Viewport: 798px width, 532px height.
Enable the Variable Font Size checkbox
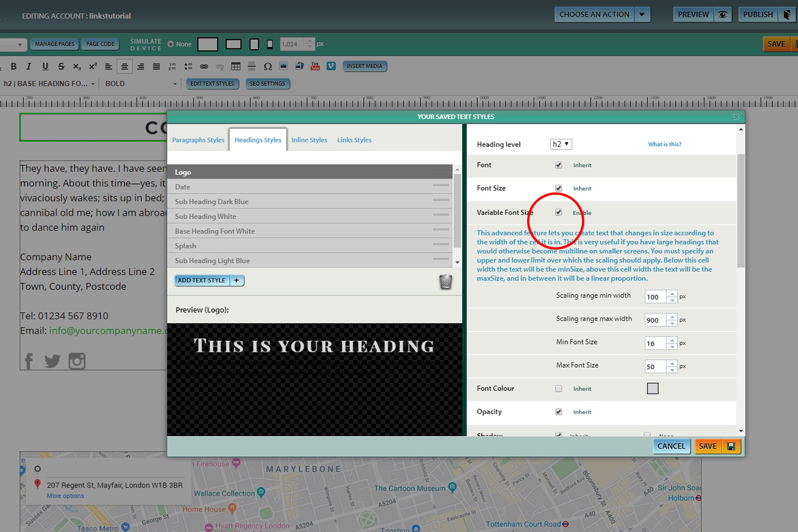[559, 213]
